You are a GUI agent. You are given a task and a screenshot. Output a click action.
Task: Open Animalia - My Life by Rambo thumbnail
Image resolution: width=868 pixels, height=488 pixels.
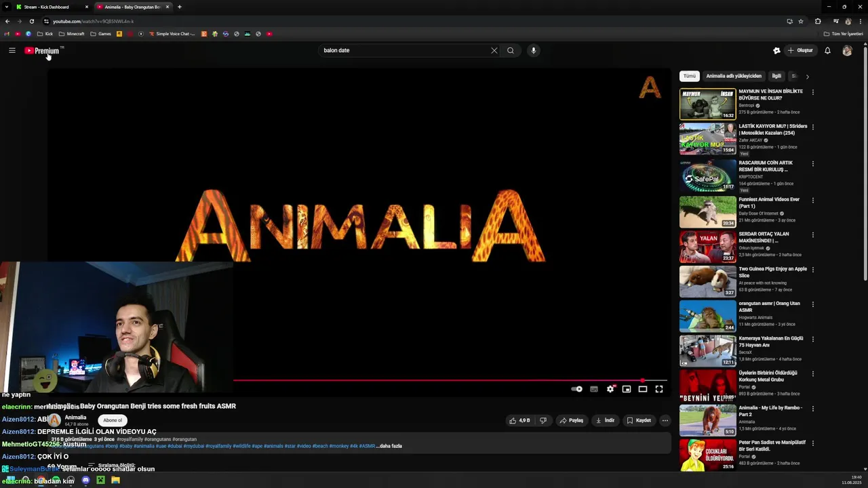(x=708, y=420)
